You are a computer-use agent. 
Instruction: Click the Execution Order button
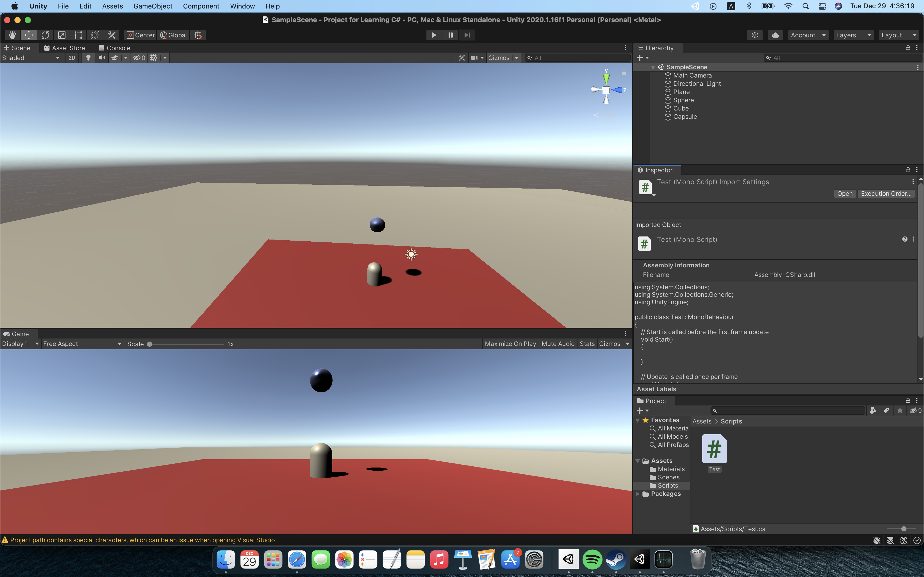(x=886, y=193)
